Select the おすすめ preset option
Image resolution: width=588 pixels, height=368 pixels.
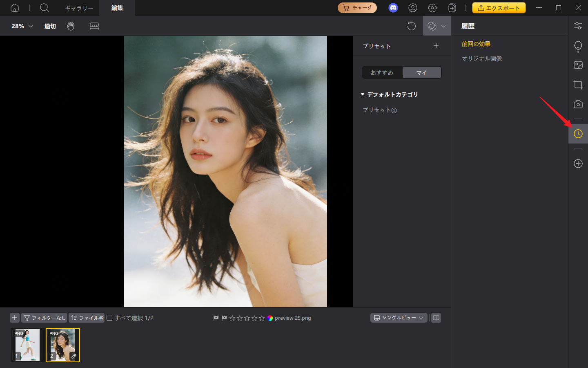click(382, 72)
